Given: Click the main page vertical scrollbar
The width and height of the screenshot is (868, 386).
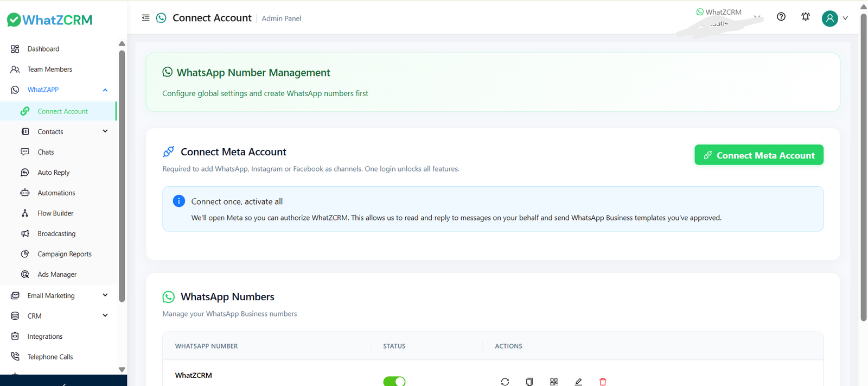Looking at the screenshot, I should [x=864, y=167].
